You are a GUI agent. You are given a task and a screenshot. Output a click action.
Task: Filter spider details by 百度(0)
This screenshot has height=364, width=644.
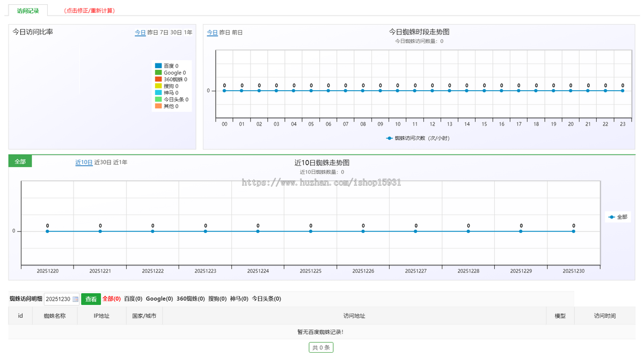[x=133, y=299]
